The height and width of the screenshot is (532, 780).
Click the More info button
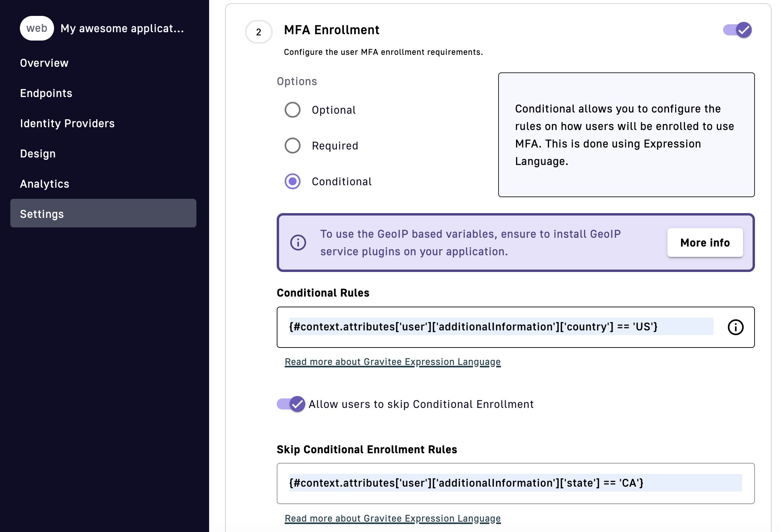click(705, 243)
